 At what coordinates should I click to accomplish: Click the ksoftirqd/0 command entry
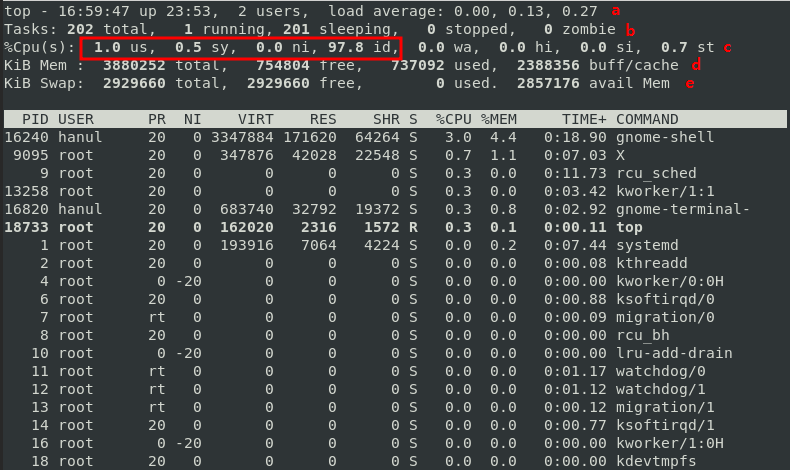[665, 299]
